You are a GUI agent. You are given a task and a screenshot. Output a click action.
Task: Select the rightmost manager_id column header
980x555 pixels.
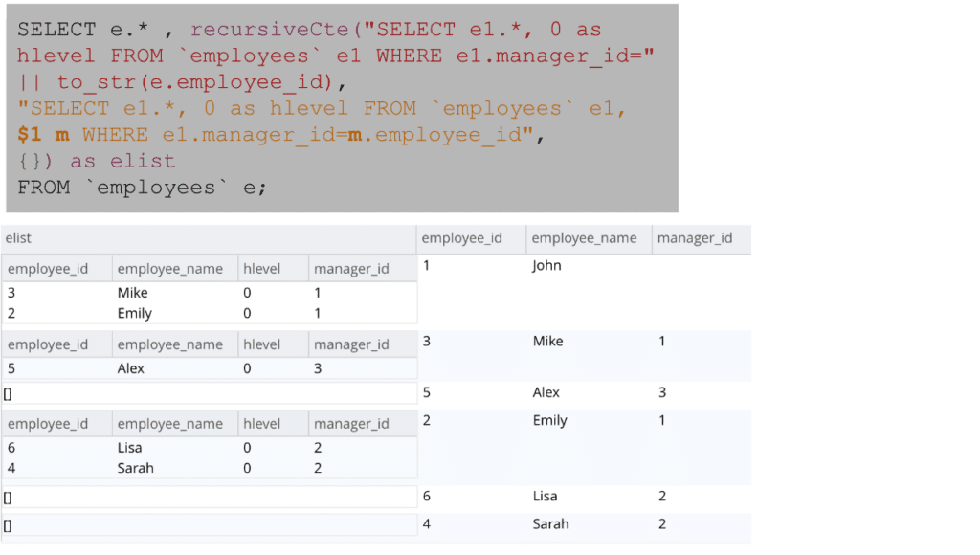point(696,238)
